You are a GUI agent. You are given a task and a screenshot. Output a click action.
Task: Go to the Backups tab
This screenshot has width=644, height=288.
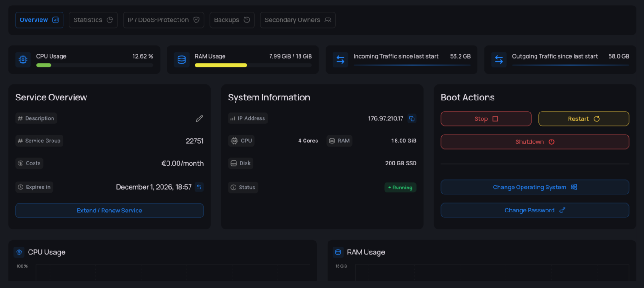tap(232, 20)
